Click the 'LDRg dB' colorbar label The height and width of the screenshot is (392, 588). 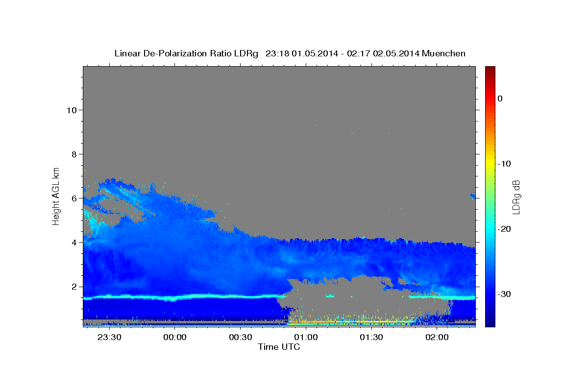[x=515, y=197]
